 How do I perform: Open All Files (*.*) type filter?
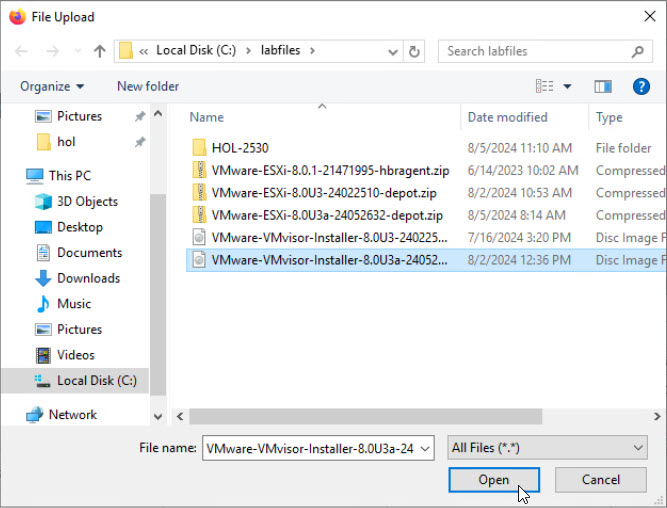pos(547,448)
